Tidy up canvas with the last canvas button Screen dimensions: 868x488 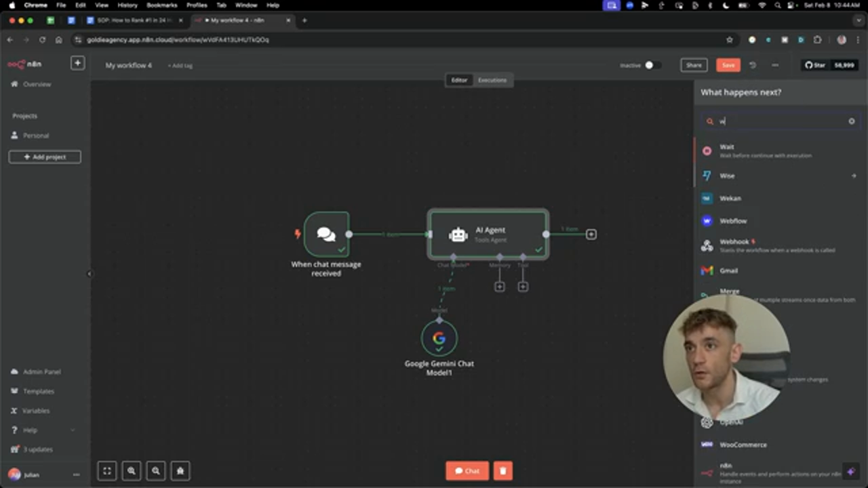click(180, 470)
